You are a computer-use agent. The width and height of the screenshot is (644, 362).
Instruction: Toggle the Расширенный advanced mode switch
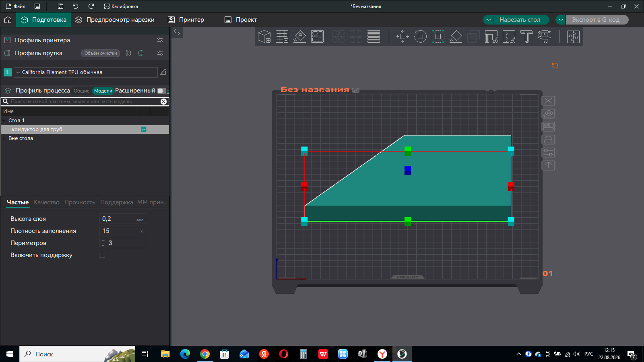click(x=161, y=91)
